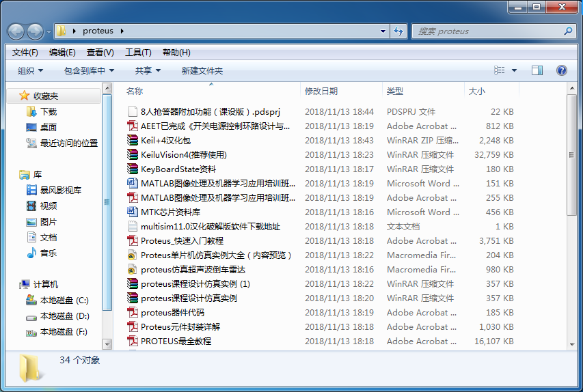Screen dimensions: 583x392
Task: Click icon of proteus仿真超声波倒车雷达 file
Action: click(x=133, y=270)
